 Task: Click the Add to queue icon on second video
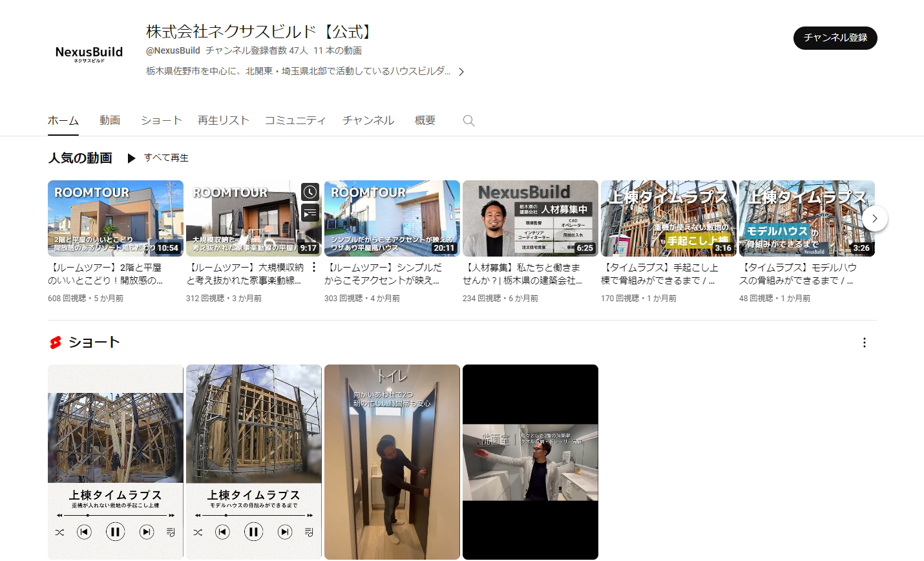310,212
